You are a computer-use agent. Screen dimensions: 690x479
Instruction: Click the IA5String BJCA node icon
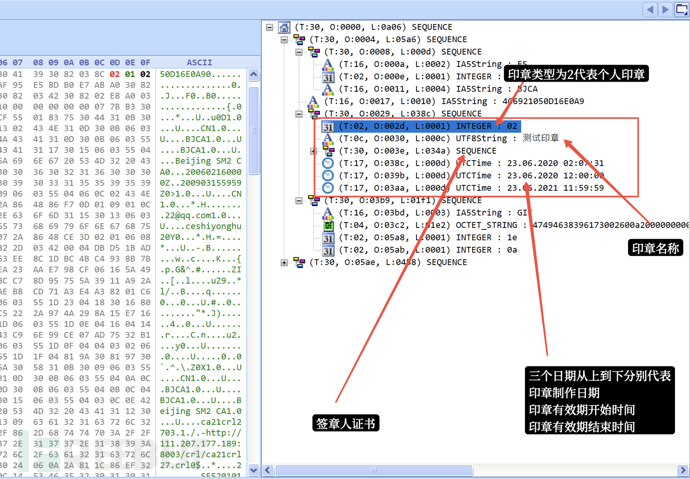pyautogui.click(x=328, y=89)
